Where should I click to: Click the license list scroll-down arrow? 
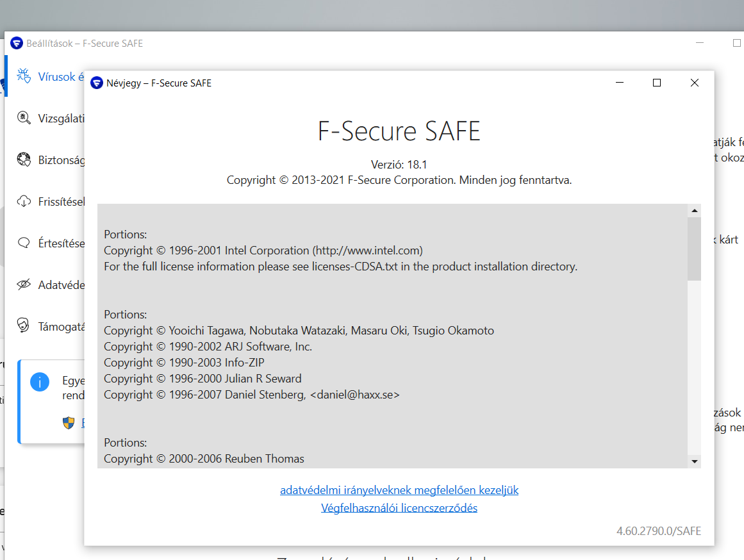point(695,461)
